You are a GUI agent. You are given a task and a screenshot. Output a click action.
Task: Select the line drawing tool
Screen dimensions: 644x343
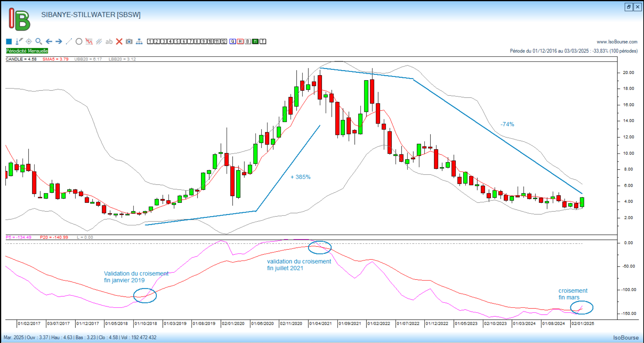(69, 41)
